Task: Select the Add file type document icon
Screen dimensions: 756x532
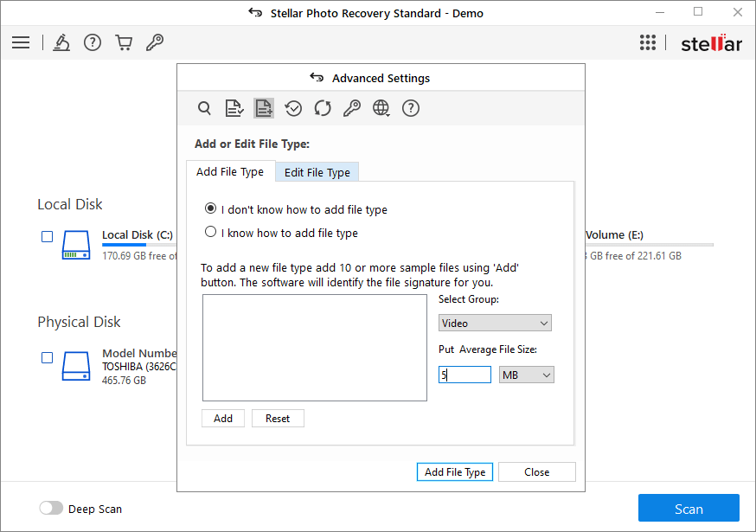Action: (264, 108)
